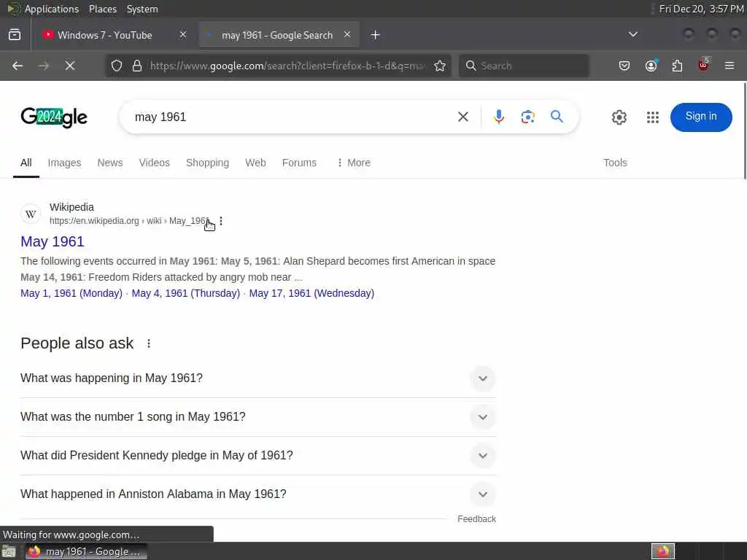Click the Wikipedia favicon in result
Image resolution: width=747 pixels, height=560 pixels.
coord(31,214)
